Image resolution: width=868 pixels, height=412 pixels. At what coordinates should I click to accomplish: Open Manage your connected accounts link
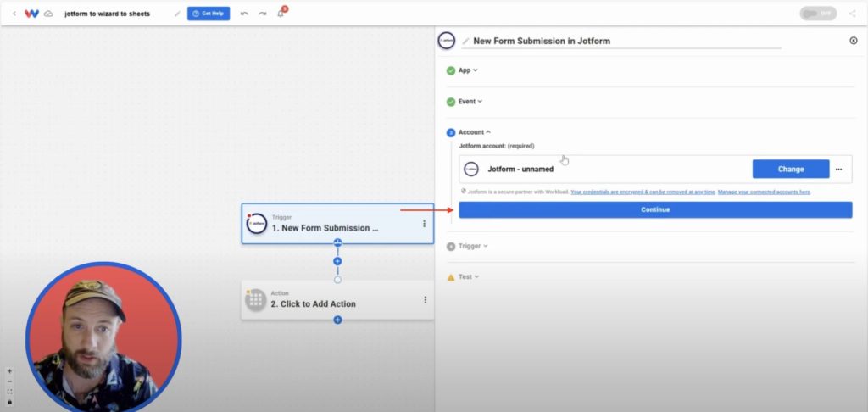coord(765,192)
